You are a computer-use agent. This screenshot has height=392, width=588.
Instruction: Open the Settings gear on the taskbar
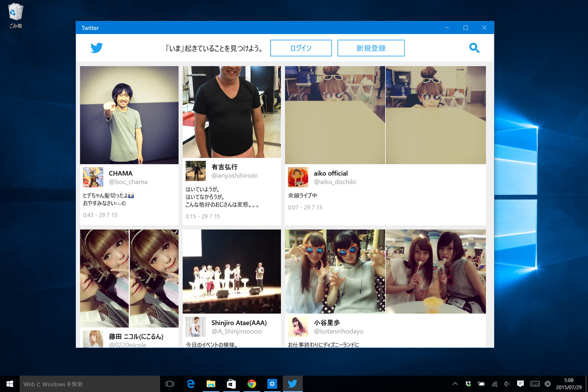tap(272, 383)
